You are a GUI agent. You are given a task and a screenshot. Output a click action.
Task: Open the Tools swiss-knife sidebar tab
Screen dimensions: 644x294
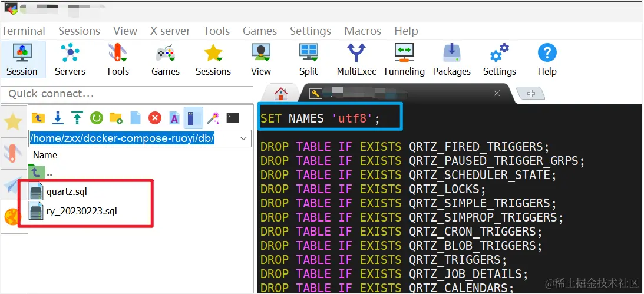(x=13, y=153)
